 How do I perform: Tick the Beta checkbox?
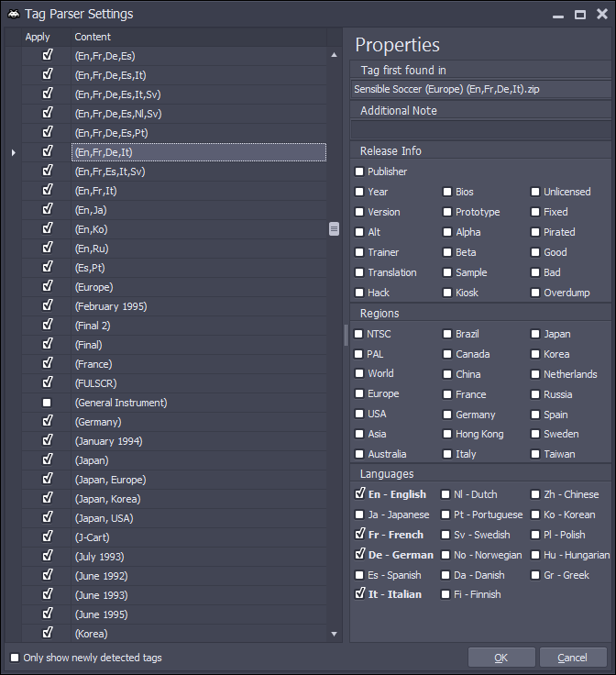tap(447, 253)
